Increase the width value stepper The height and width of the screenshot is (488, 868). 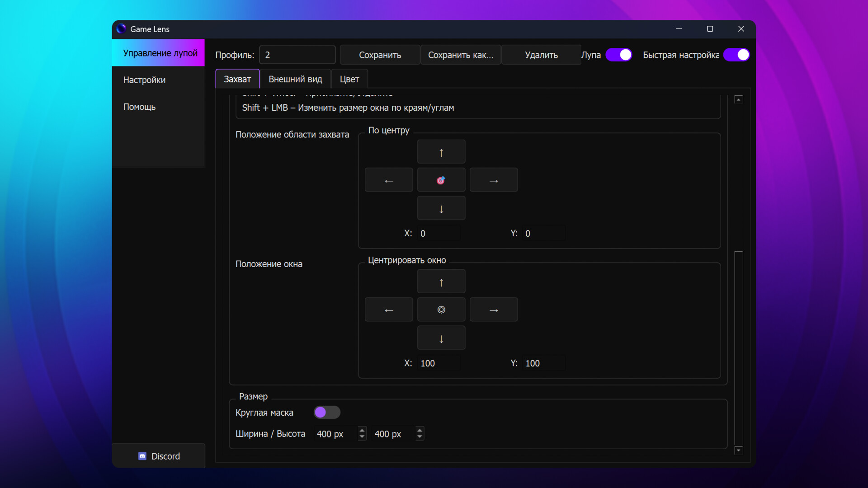(361, 430)
